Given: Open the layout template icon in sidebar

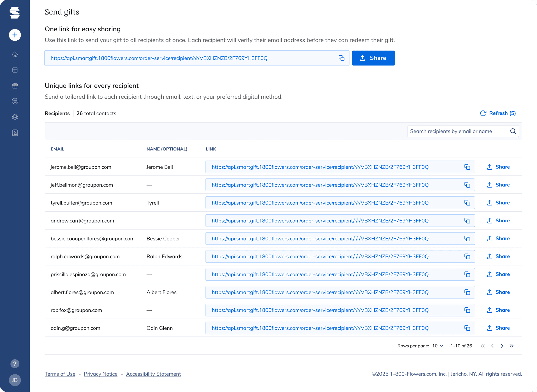Looking at the screenshot, I should 15,70.
